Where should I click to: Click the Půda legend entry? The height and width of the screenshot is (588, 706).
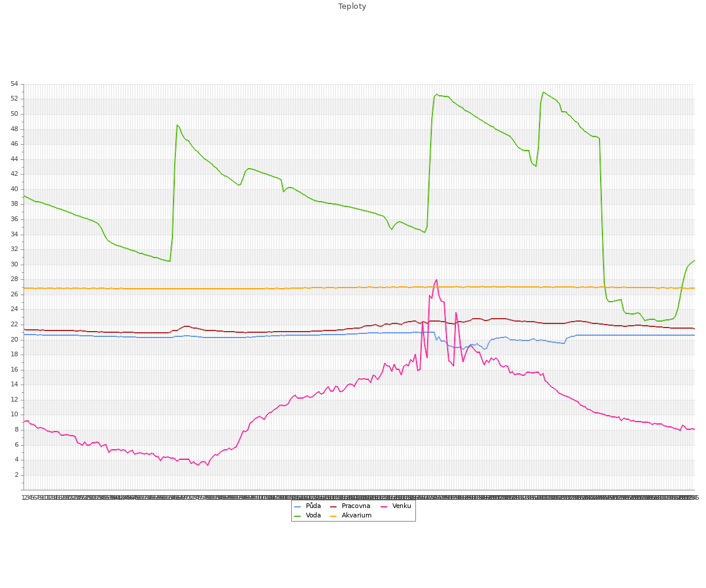pos(308,506)
